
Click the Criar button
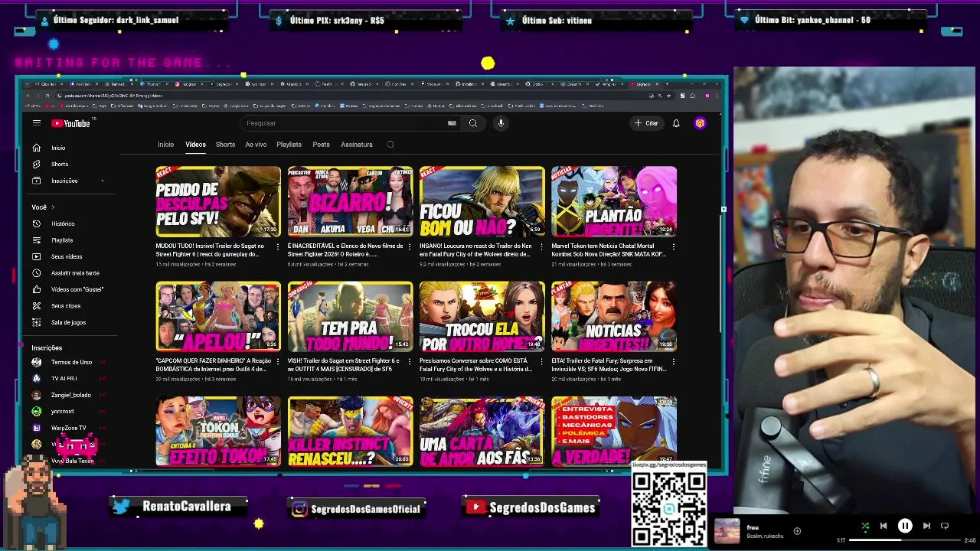[x=646, y=123]
